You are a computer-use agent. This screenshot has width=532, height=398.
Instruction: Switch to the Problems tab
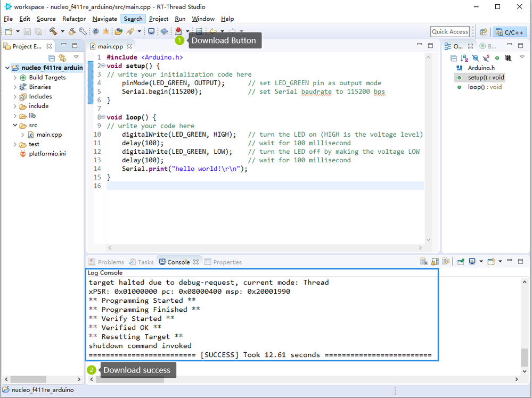coord(107,262)
